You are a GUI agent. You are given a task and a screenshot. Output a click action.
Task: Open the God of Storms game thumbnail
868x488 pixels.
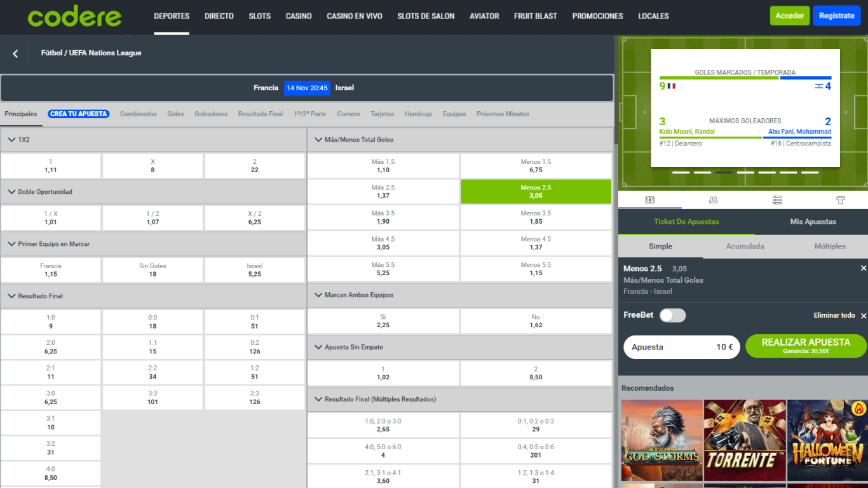point(661,440)
